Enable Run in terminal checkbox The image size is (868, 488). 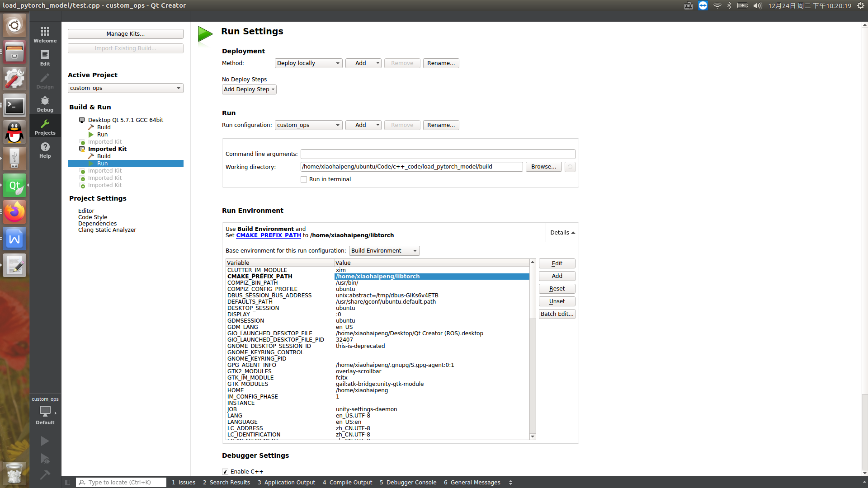304,179
